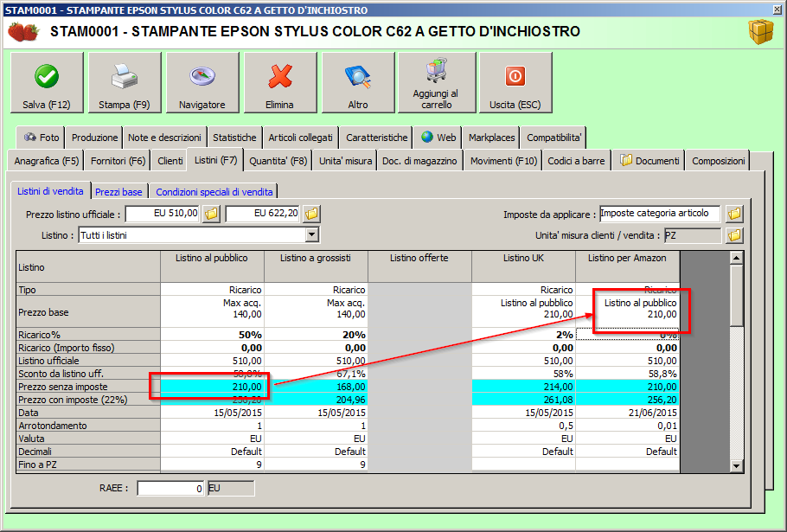Screen dimensions: 787x532
Task: Open the Movimenti (F10) tab
Action: [503, 161]
